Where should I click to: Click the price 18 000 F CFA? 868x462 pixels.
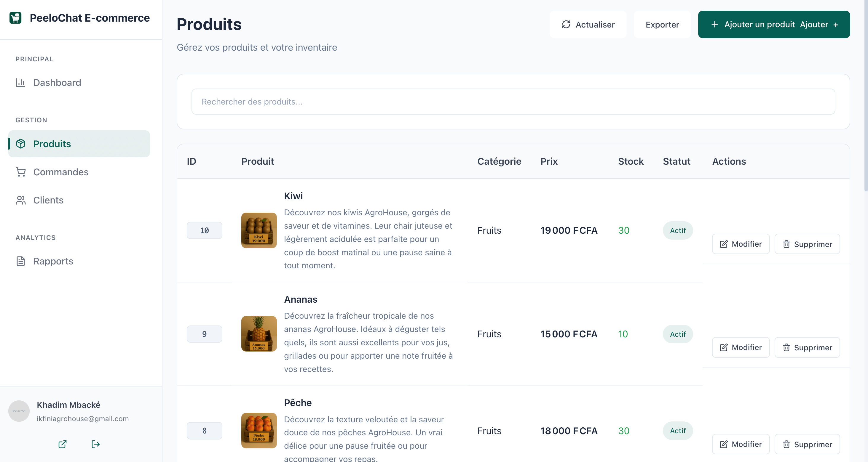tap(569, 430)
